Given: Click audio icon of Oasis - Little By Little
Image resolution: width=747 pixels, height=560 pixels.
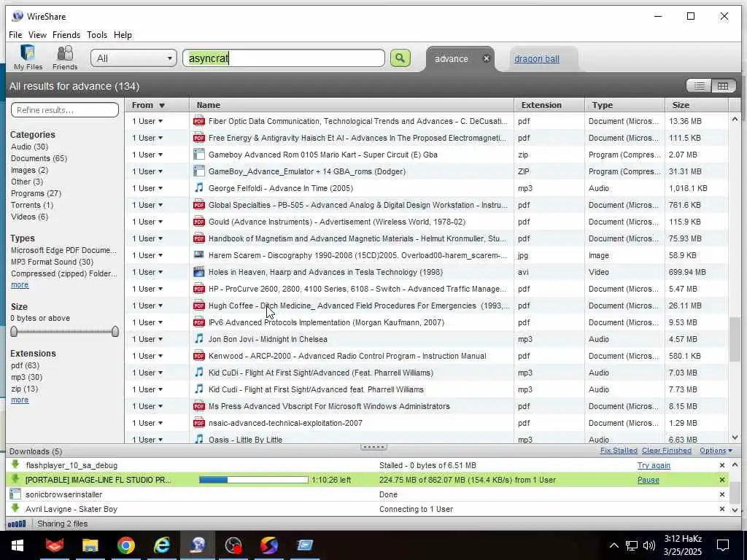Looking at the screenshot, I should (x=199, y=439).
